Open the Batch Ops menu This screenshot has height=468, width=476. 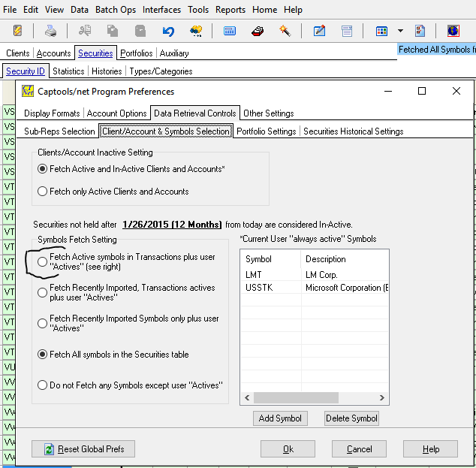[116, 10]
